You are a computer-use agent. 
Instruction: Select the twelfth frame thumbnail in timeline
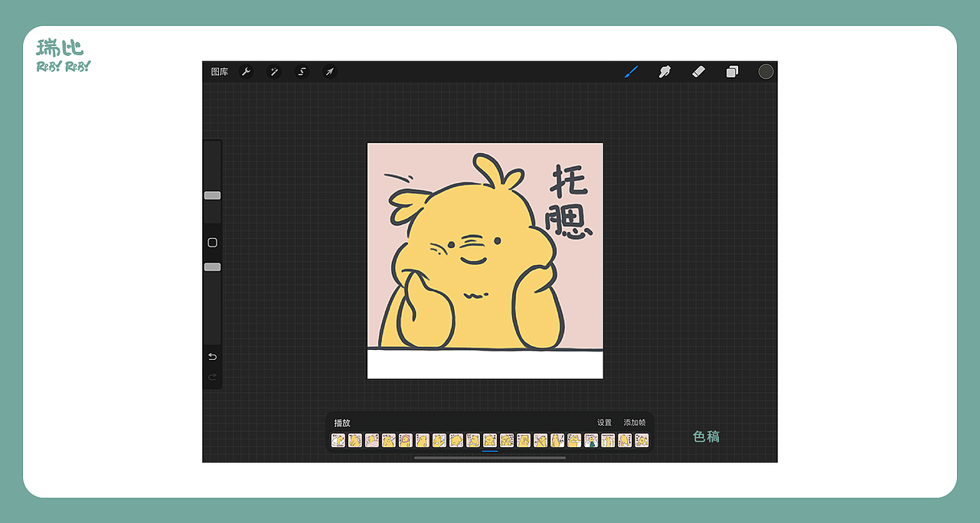pos(524,440)
